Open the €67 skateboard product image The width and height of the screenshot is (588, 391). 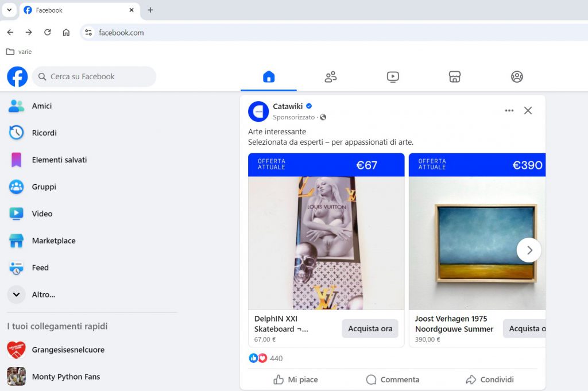pos(326,243)
